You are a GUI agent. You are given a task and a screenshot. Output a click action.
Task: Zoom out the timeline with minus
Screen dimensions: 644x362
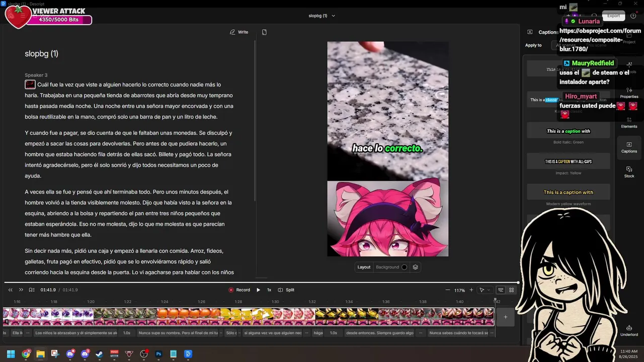click(448, 290)
